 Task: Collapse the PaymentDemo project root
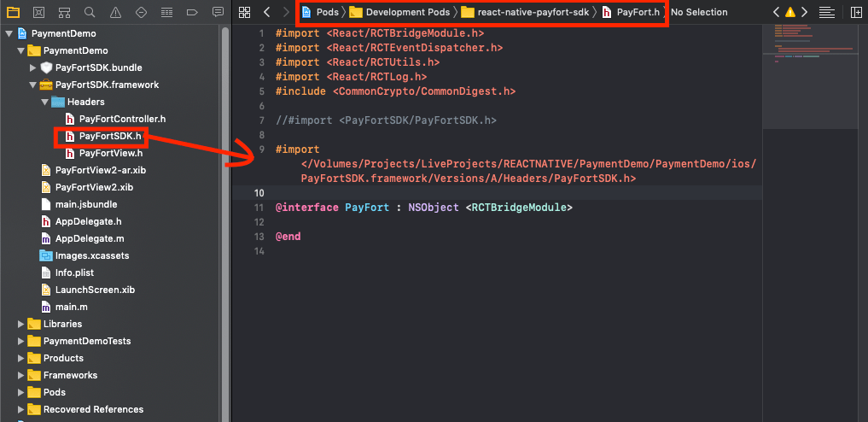click(x=9, y=34)
